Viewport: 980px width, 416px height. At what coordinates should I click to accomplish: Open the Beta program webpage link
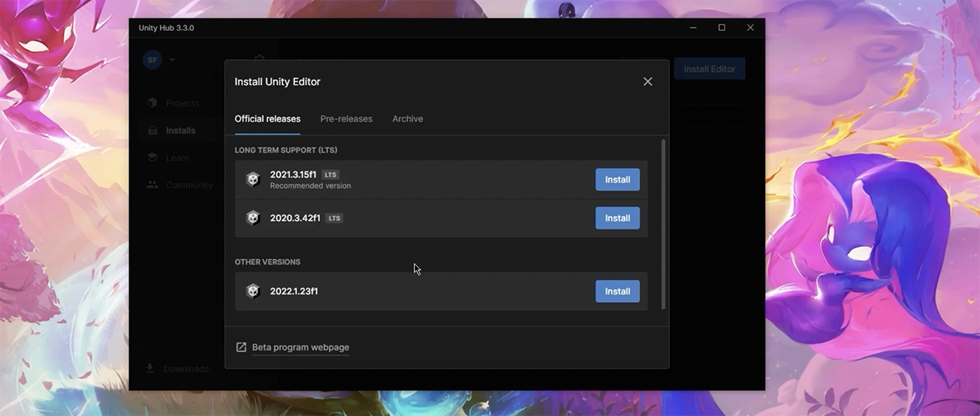[x=300, y=347]
